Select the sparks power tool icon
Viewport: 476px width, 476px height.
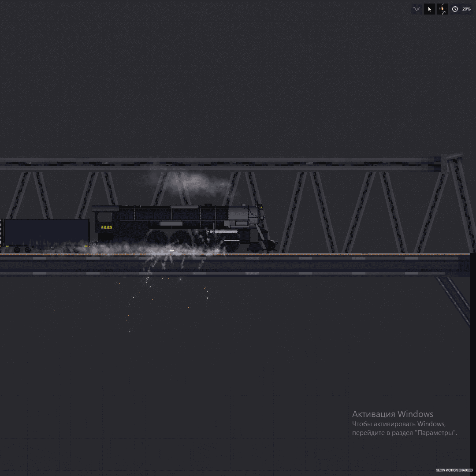[x=443, y=9]
